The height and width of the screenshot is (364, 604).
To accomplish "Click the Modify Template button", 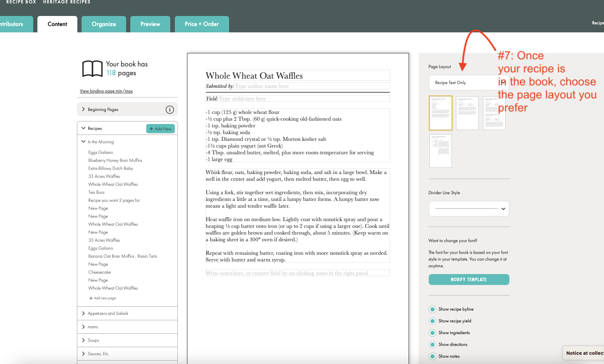I will coord(469,279).
